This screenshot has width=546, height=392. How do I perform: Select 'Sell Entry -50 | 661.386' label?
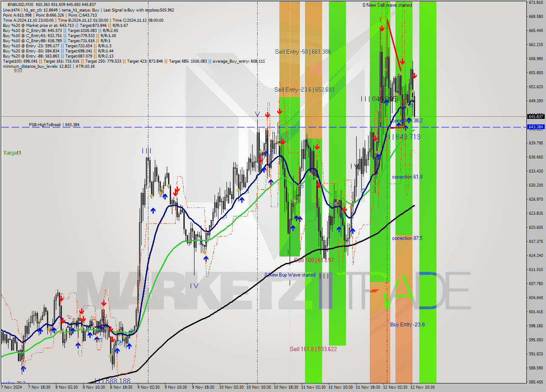click(303, 52)
